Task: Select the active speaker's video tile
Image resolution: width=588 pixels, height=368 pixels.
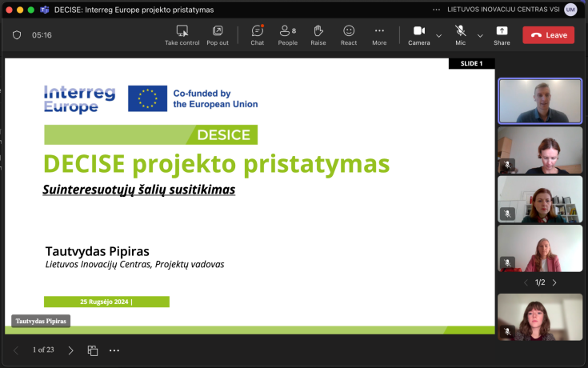Action: (x=540, y=101)
